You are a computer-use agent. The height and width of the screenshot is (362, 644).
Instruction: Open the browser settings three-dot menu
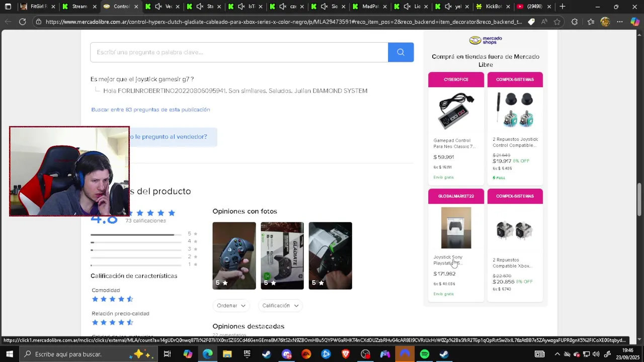click(620, 22)
